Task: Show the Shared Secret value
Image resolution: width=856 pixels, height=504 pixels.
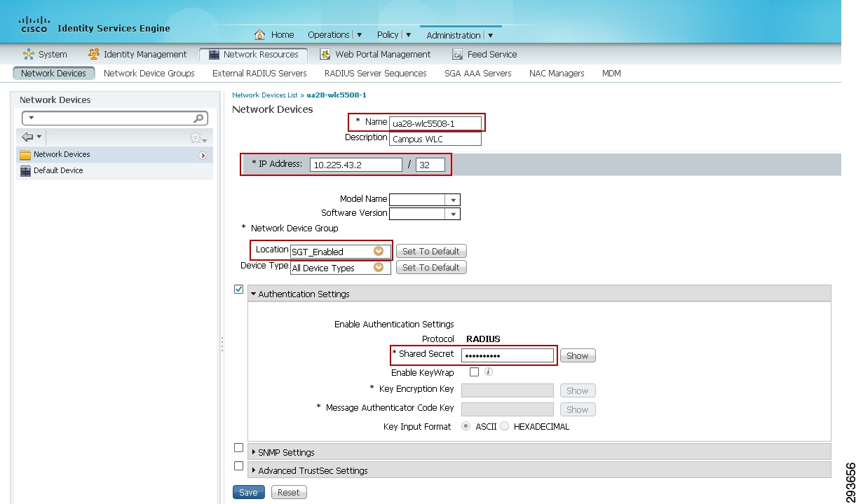Action: (577, 355)
